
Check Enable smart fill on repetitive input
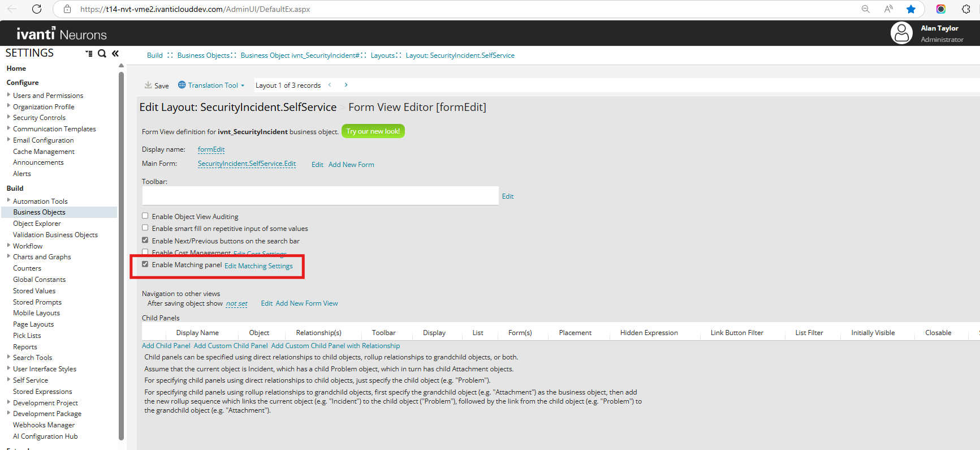click(145, 228)
